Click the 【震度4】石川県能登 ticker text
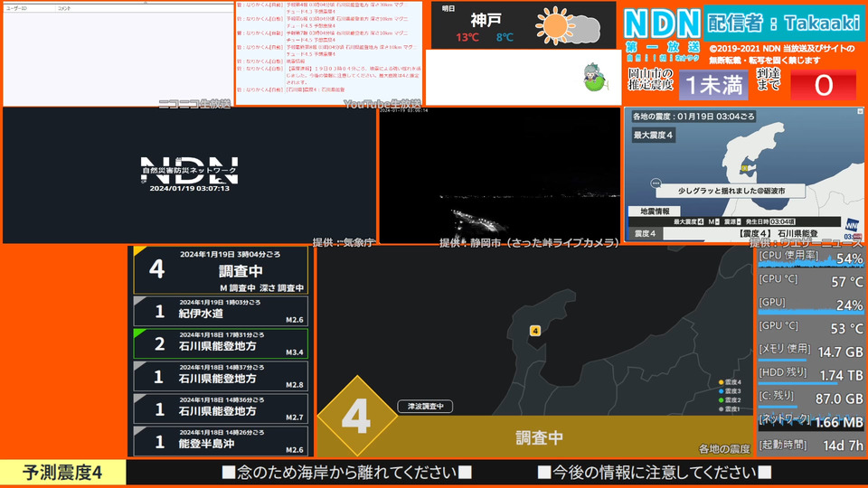This screenshot has height=488, width=868. [x=778, y=233]
